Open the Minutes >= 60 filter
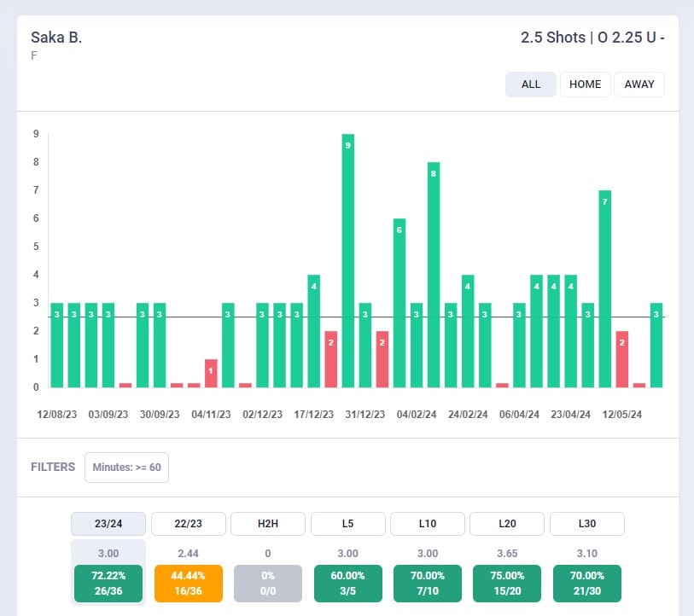 [126, 468]
